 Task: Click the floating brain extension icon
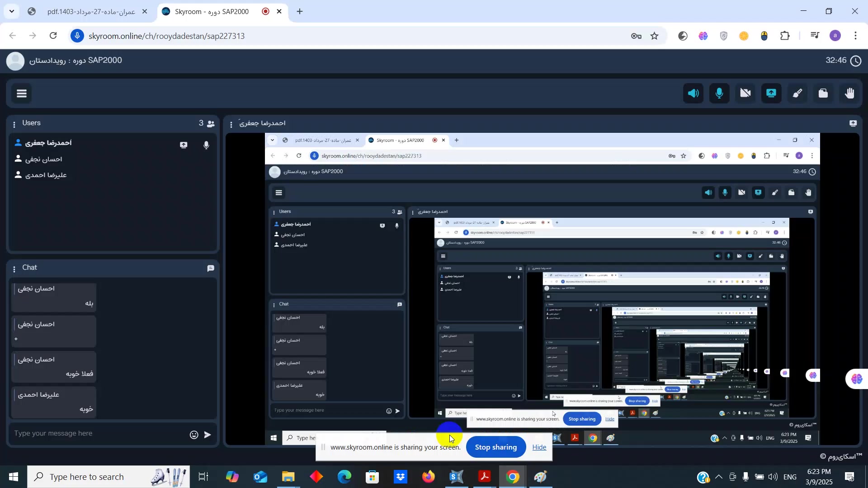(x=857, y=379)
